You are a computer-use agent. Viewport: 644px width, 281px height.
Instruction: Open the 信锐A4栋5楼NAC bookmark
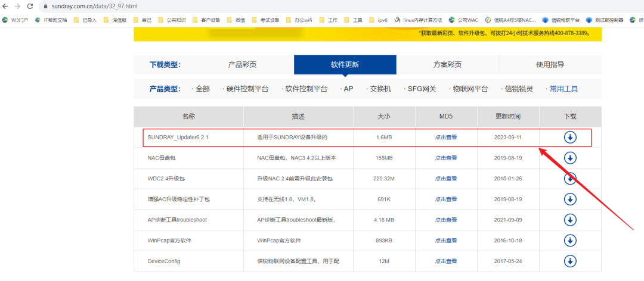[x=510, y=20]
